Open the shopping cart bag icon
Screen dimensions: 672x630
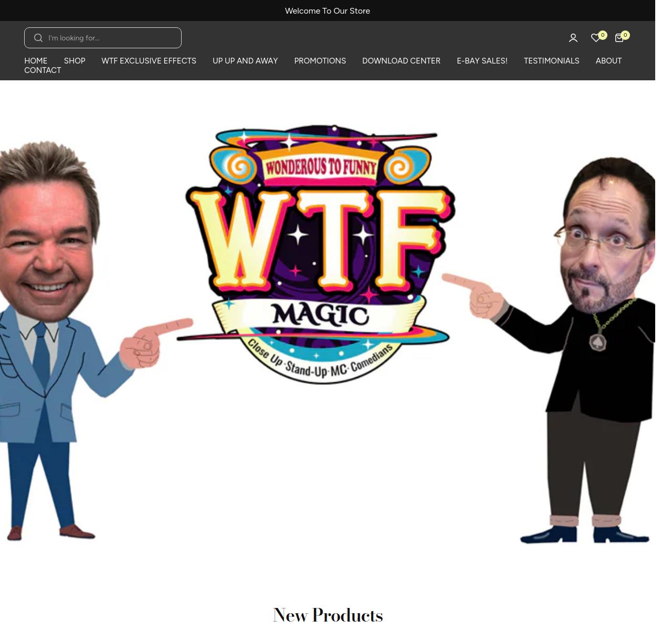(619, 38)
